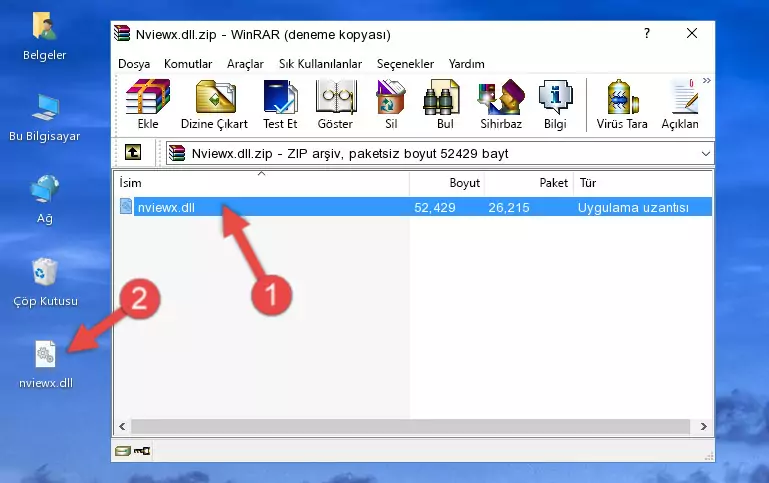Click the 26,215 packed size value
The image size is (769, 483).
click(x=509, y=207)
